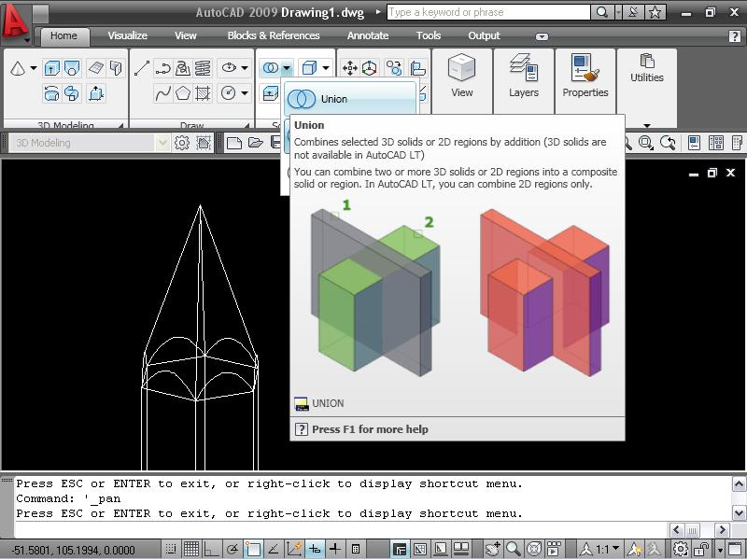This screenshot has width=747, height=560.
Task: Select the Hatch tool icon
Action: pos(203,92)
